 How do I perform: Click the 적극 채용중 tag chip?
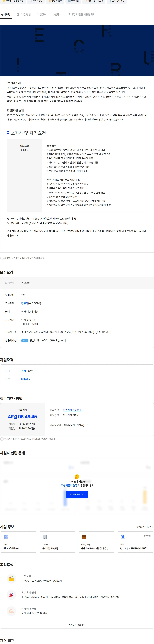(x=36, y=1)
